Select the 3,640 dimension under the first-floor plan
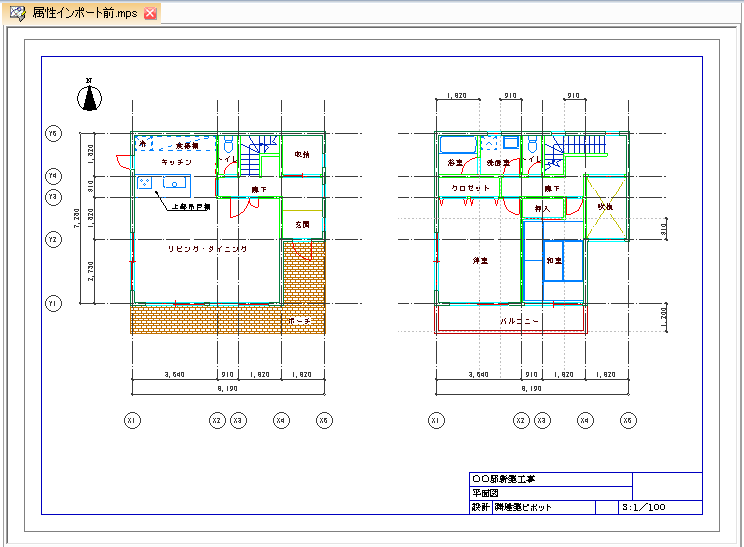This screenshot has width=744, height=547. pos(175,375)
